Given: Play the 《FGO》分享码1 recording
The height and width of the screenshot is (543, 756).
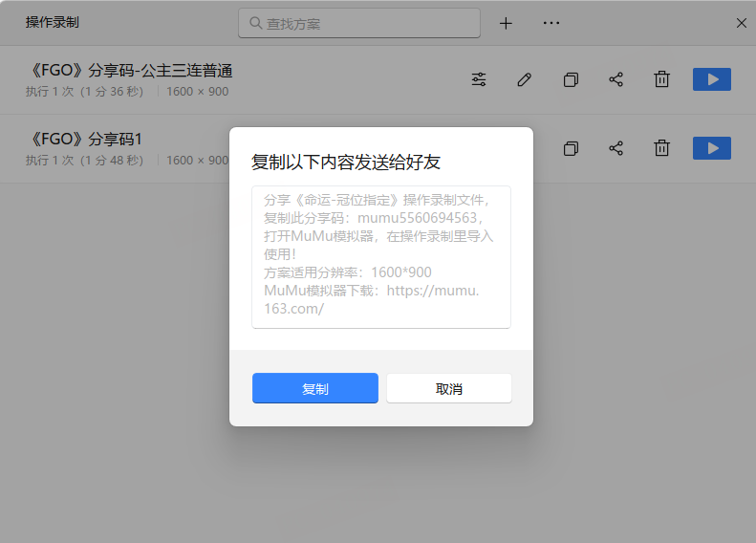Looking at the screenshot, I should 711,148.
